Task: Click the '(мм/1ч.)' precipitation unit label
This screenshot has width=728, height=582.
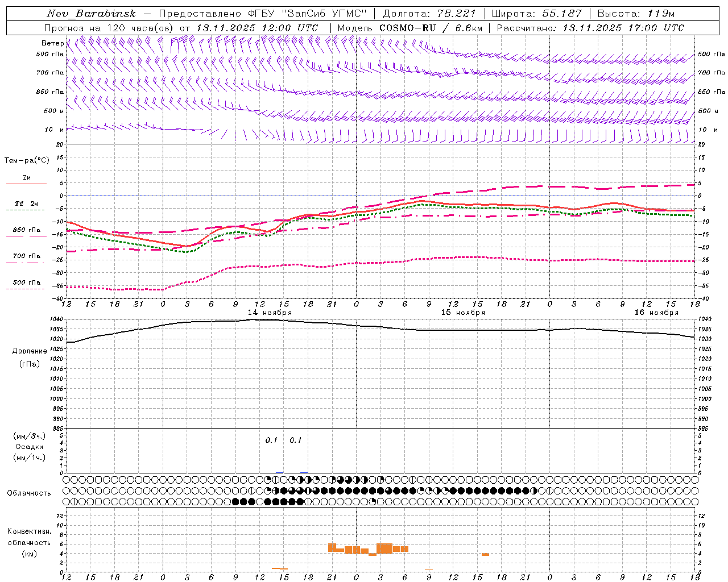Action: (30, 458)
